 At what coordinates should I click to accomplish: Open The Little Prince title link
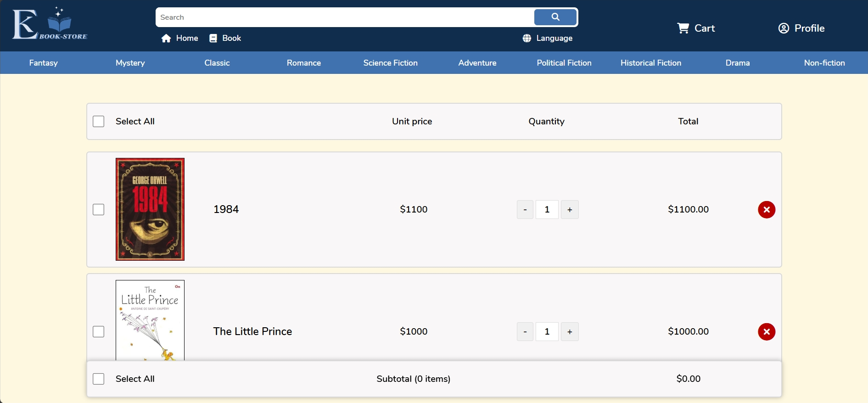point(252,332)
